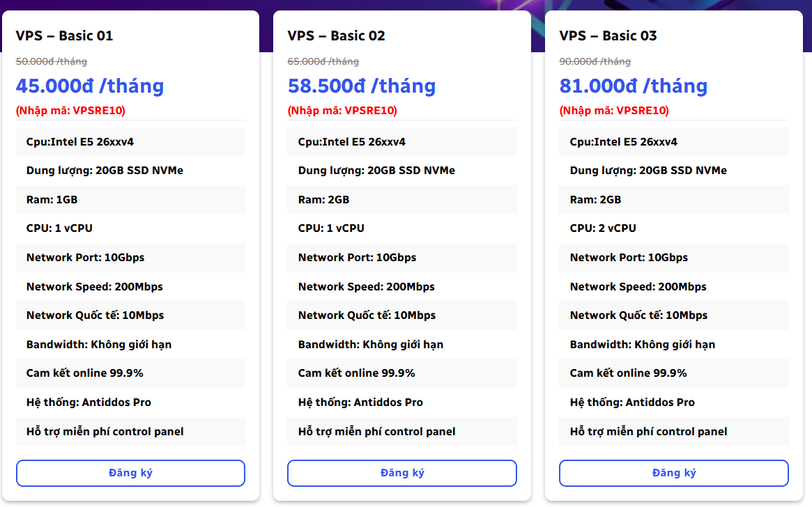This screenshot has height=507, width=812.
Task: Click the VPS – Basic 01 title
Action: coord(64,36)
